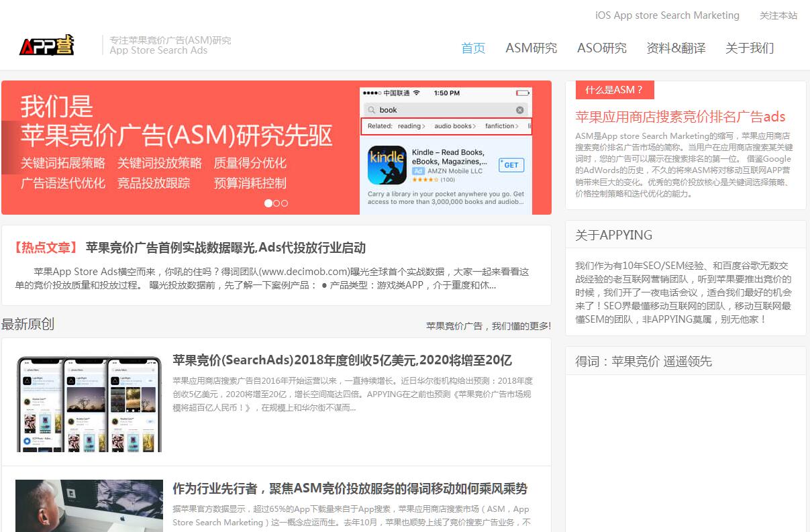Open the ASO研究 navigation item
Viewport: 810px width, 532px height.
(601, 48)
